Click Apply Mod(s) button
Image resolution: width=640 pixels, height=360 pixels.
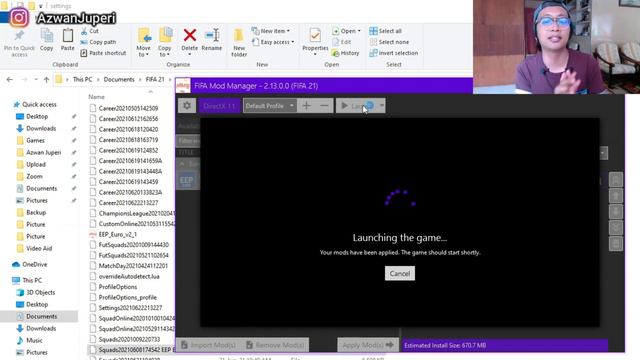(x=368, y=345)
